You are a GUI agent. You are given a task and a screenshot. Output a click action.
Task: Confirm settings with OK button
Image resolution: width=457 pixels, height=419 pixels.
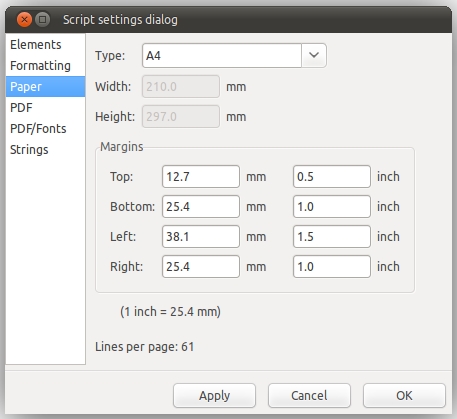[404, 395]
